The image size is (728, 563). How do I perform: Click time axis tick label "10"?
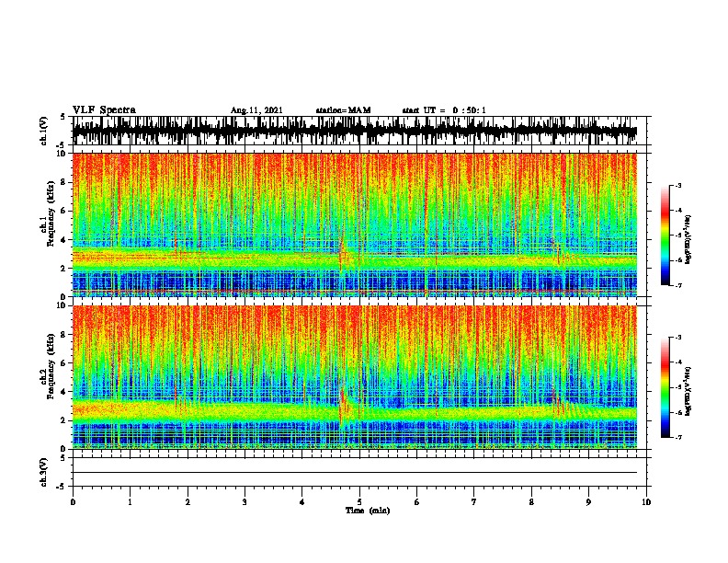coord(646,502)
